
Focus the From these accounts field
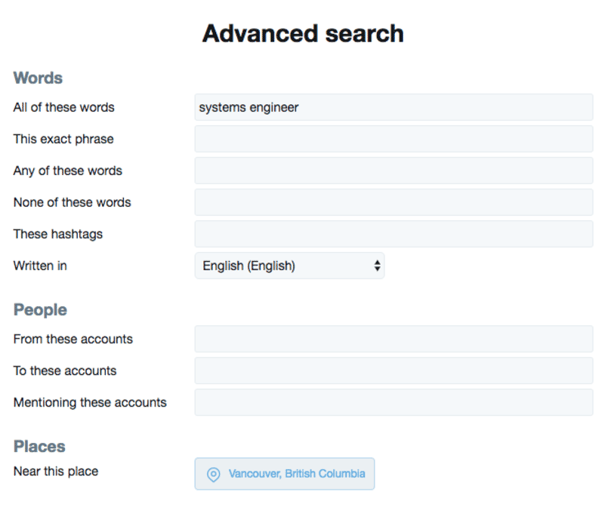click(x=394, y=339)
